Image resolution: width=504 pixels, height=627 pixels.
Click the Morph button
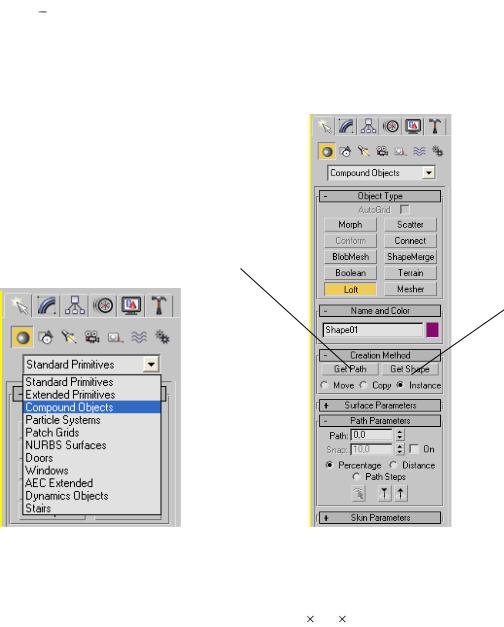click(350, 225)
